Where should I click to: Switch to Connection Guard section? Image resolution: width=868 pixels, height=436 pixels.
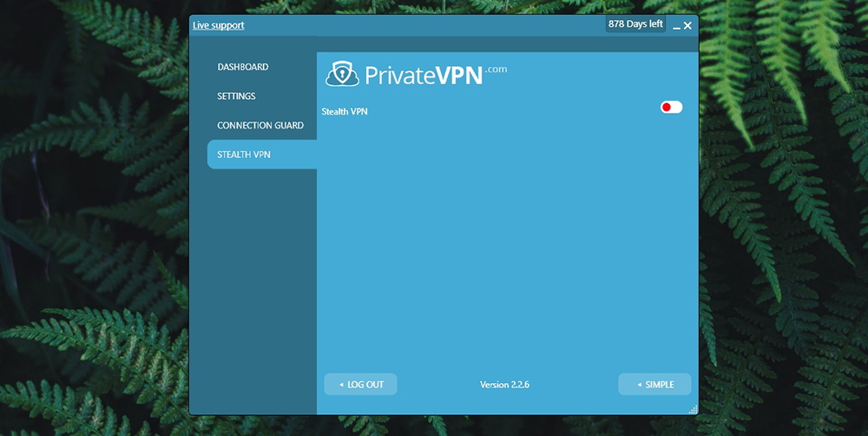260,125
